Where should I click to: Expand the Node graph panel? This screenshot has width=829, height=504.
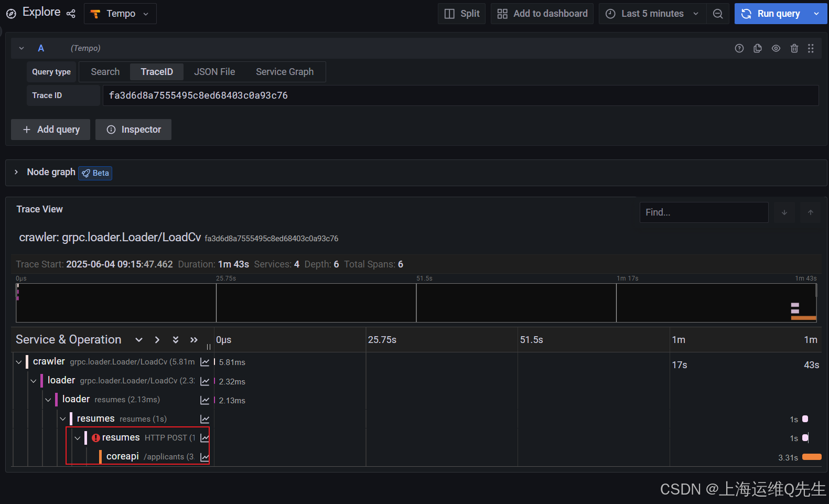pyautogui.click(x=16, y=172)
